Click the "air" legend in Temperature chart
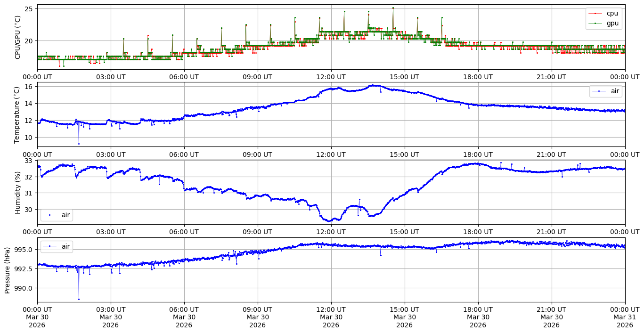Image resolution: width=644 pixels, height=333 pixels. tap(615, 91)
